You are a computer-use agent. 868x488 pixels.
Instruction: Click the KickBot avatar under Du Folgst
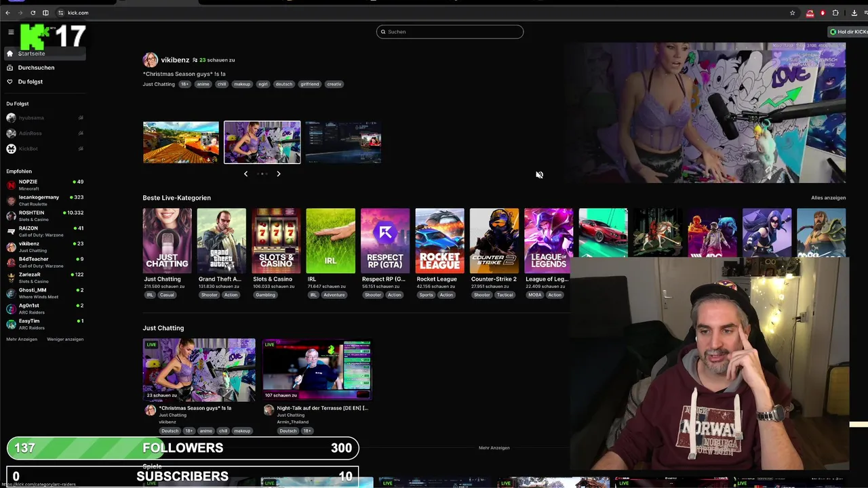pos(11,148)
